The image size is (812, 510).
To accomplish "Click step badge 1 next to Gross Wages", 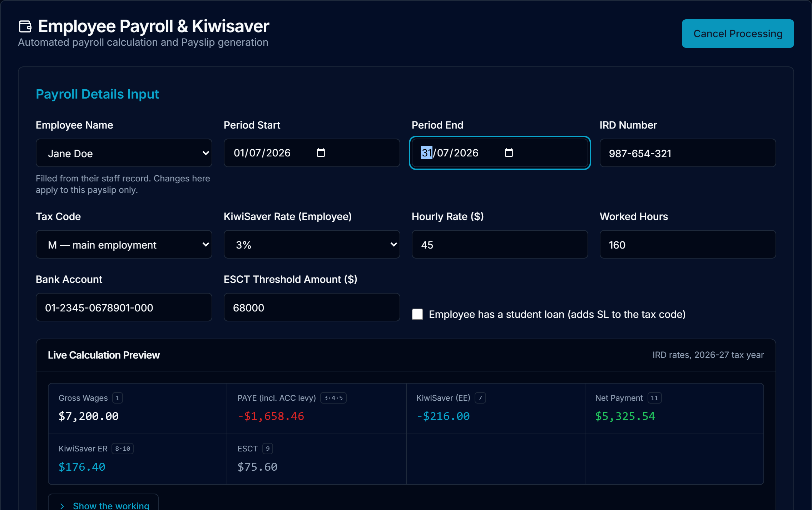I will point(118,398).
